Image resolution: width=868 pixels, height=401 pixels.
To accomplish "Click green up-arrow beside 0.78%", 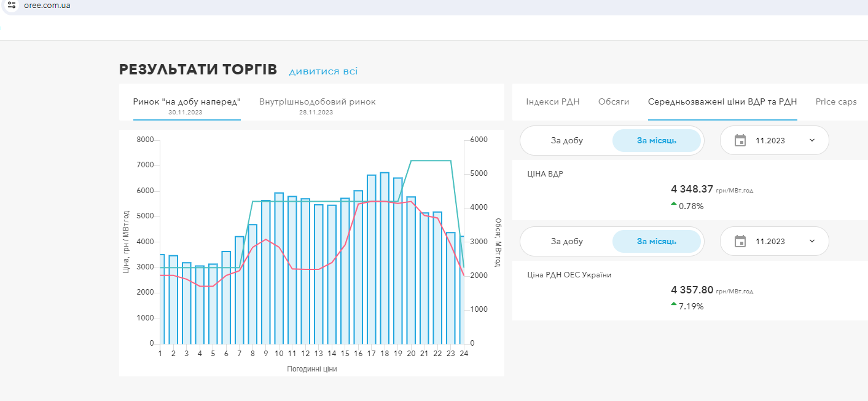I will click(x=674, y=204).
